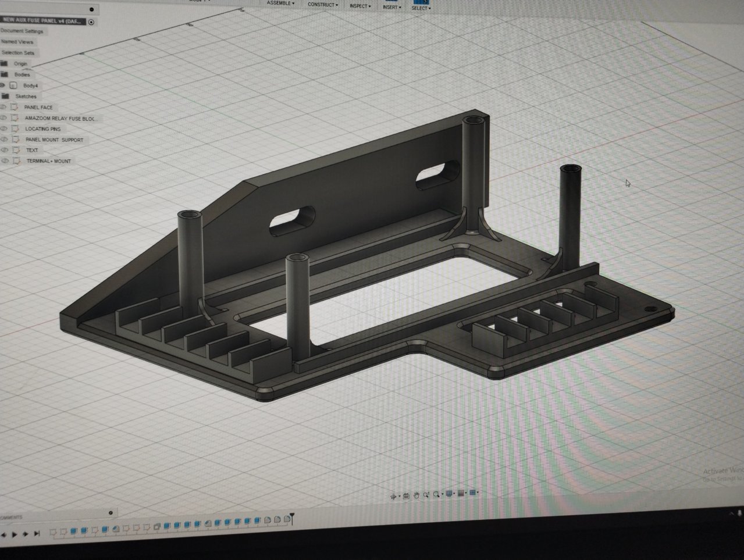The height and width of the screenshot is (560, 744).
Task: Activate the NEW AUX FUSE PANEL component radio button
Action: point(91,22)
